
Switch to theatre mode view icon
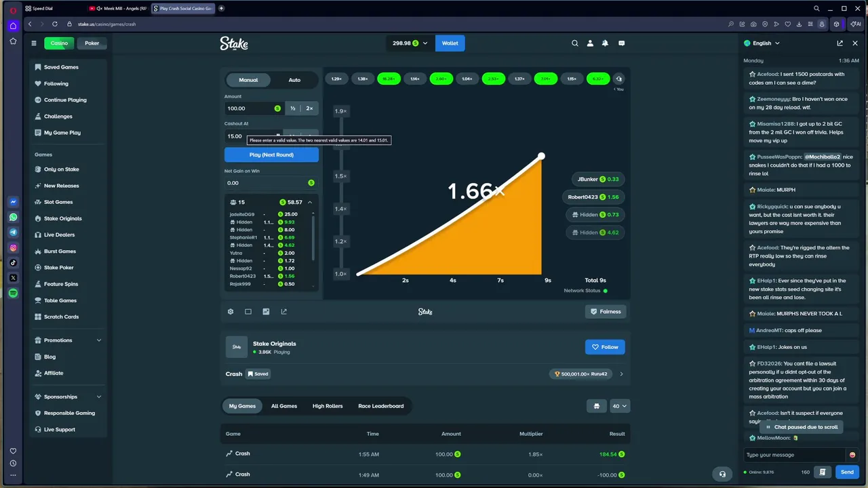point(248,312)
